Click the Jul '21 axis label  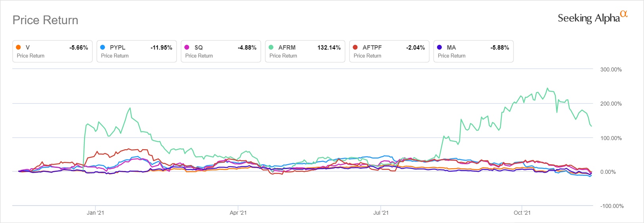[381, 213]
